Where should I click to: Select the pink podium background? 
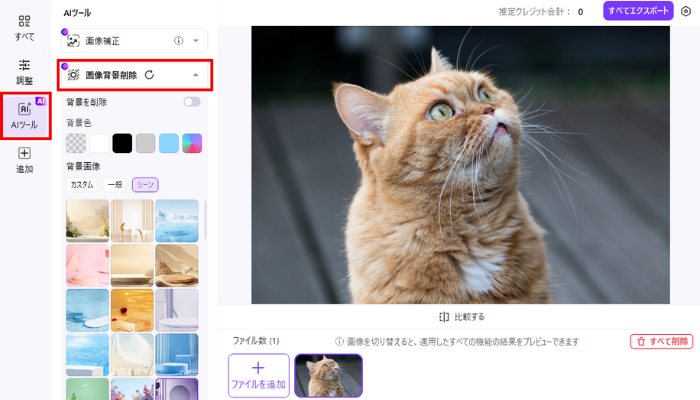[x=88, y=265]
